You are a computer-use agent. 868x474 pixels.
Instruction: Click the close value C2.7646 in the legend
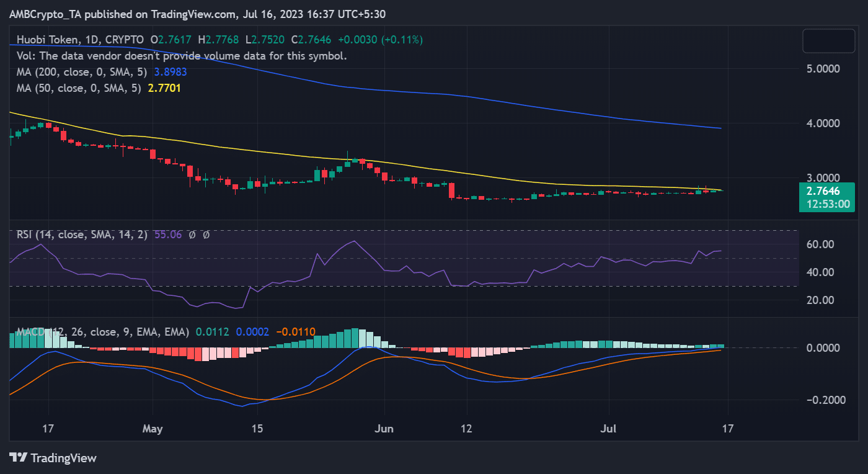310,40
